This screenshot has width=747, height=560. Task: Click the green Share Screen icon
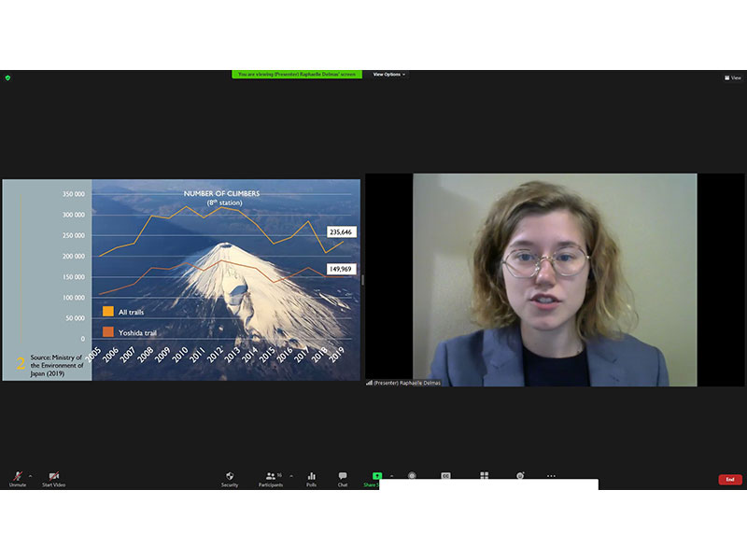pyautogui.click(x=377, y=476)
